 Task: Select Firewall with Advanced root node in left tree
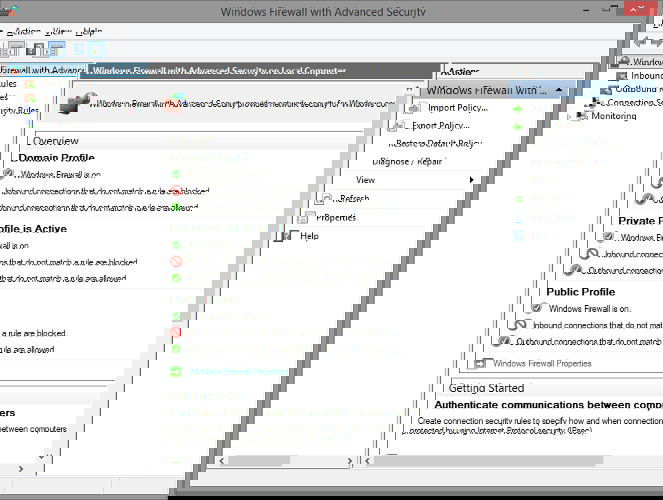(x=40, y=70)
